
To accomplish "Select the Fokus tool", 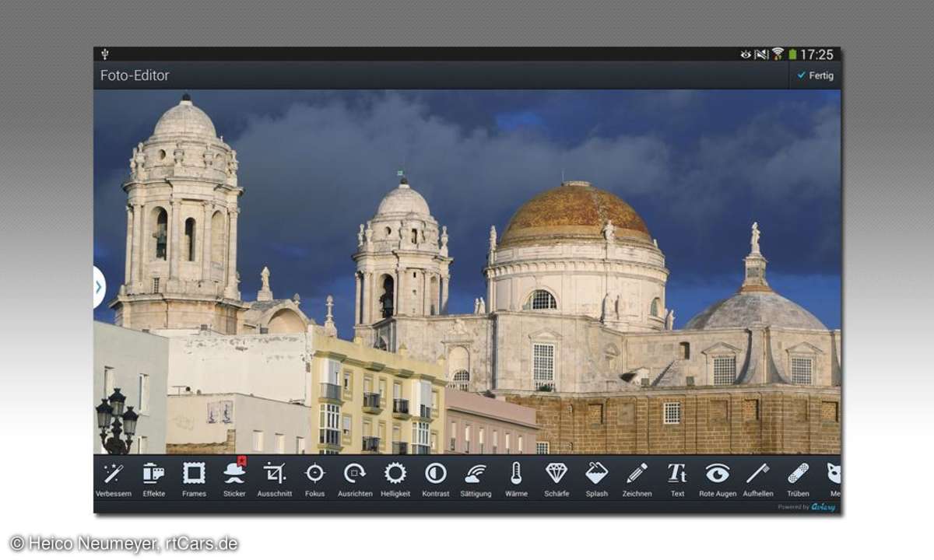I will 315,479.
